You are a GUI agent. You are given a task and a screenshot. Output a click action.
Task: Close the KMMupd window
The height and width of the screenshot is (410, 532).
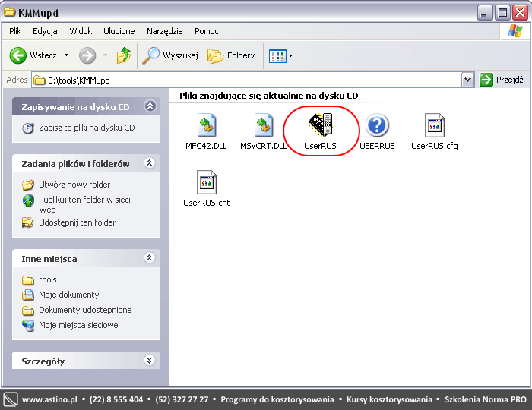[x=520, y=13]
